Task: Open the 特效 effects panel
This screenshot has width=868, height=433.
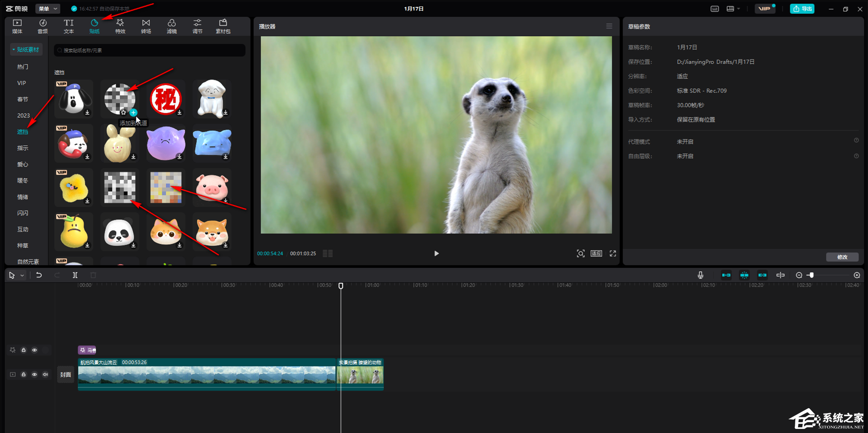Action: click(120, 26)
